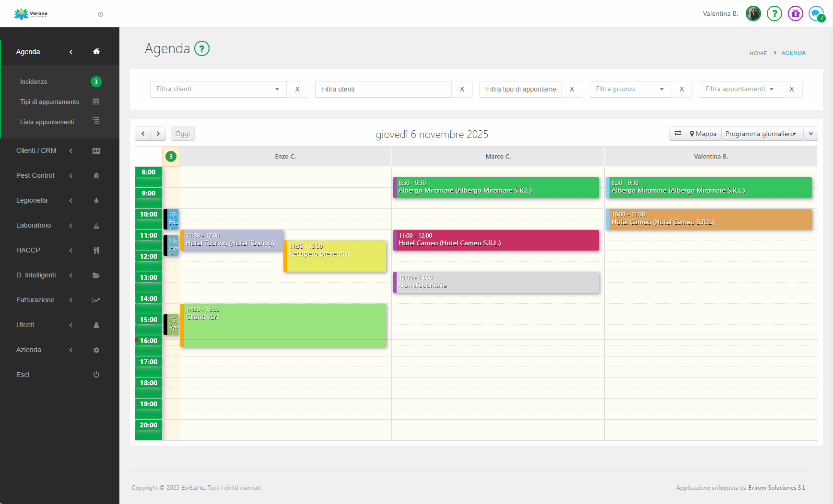833x504 pixels.
Task: Expand the Fatturazione sidebar menu
Action: pyautogui.click(x=35, y=300)
